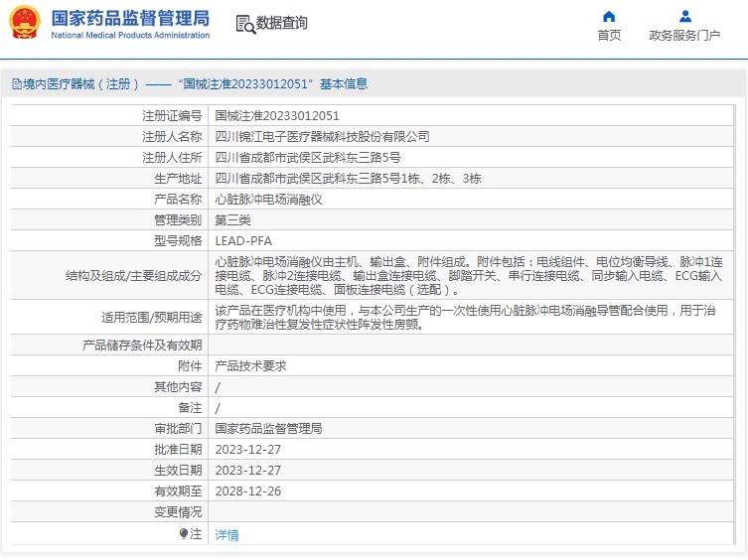The width and height of the screenshot is (748, 560).
Task: Click the National Medical Products Administration English text
Action: (x=129, y=36)
